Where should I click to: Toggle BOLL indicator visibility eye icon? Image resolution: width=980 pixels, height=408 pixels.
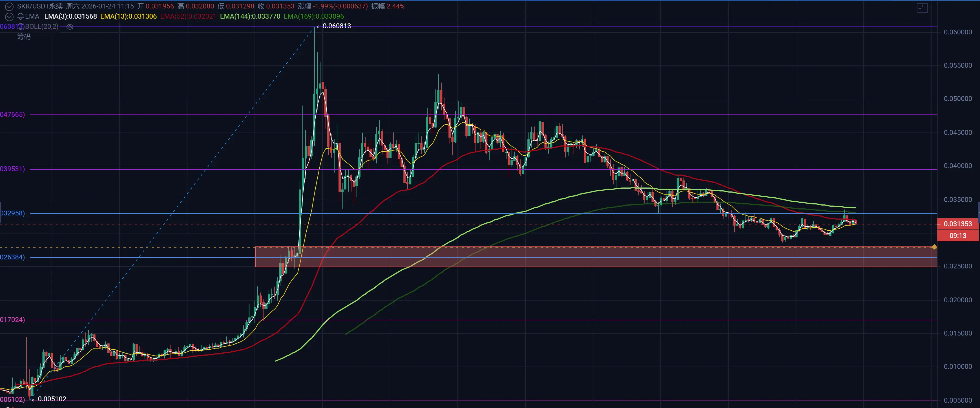tap(70, 27)
